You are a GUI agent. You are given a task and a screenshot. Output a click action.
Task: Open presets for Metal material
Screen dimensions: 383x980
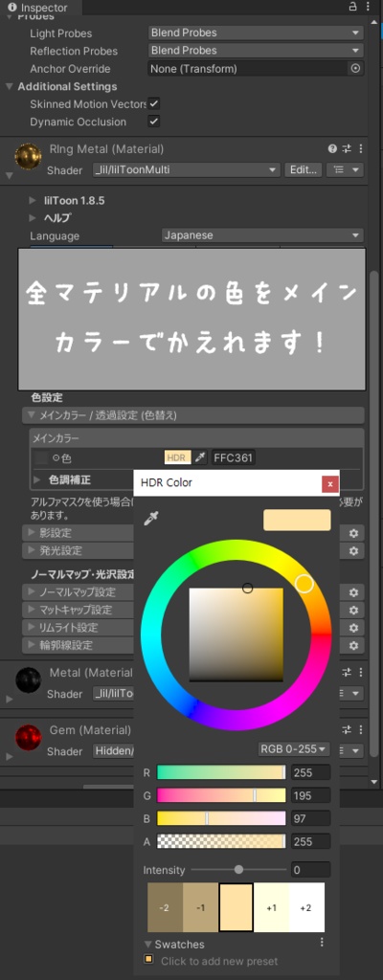coord(347,673)
